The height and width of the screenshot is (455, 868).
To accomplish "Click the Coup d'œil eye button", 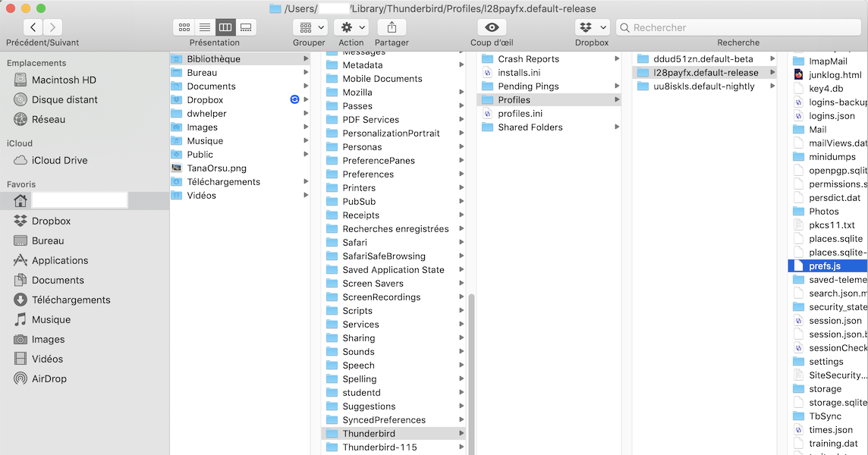I will [x=492, y=27].
